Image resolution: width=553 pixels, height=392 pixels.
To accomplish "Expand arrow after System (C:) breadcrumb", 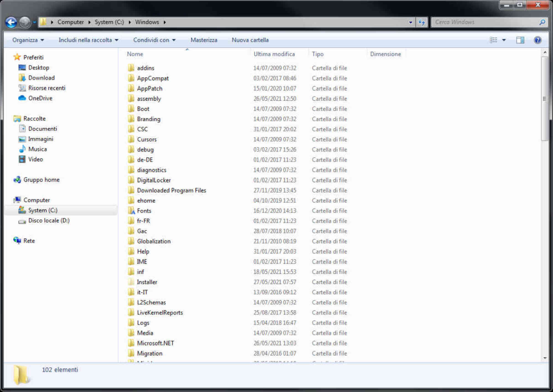I will click(x=129, y=22).
